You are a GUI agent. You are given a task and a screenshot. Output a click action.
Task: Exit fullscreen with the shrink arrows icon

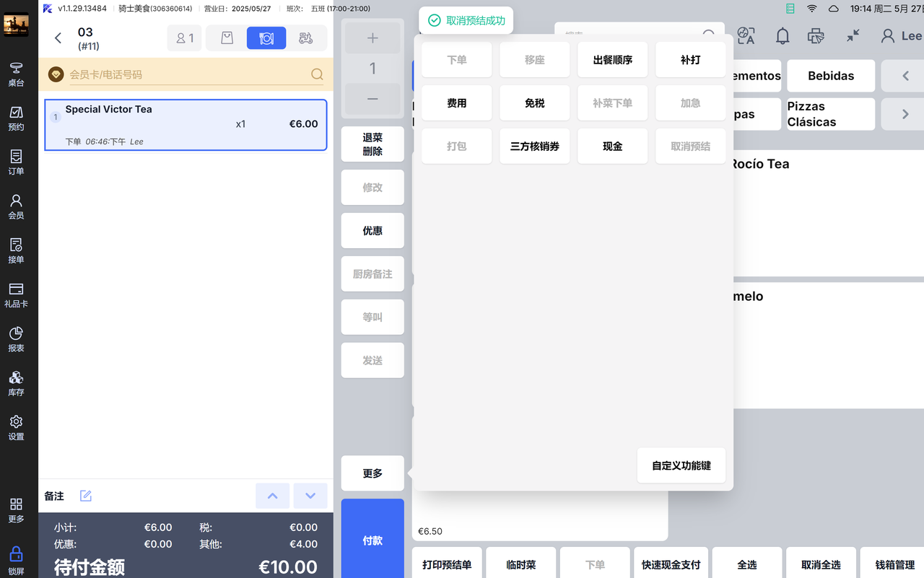point(853,35)
